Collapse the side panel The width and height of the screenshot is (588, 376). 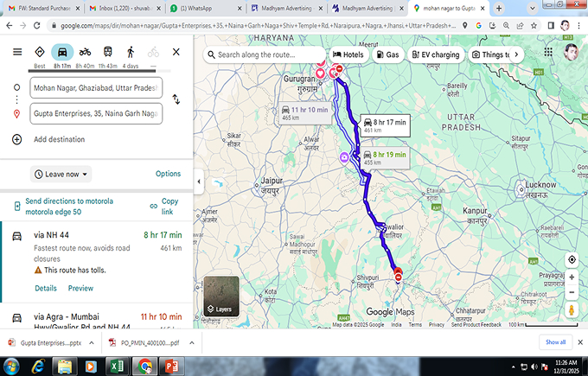(199, 182)
